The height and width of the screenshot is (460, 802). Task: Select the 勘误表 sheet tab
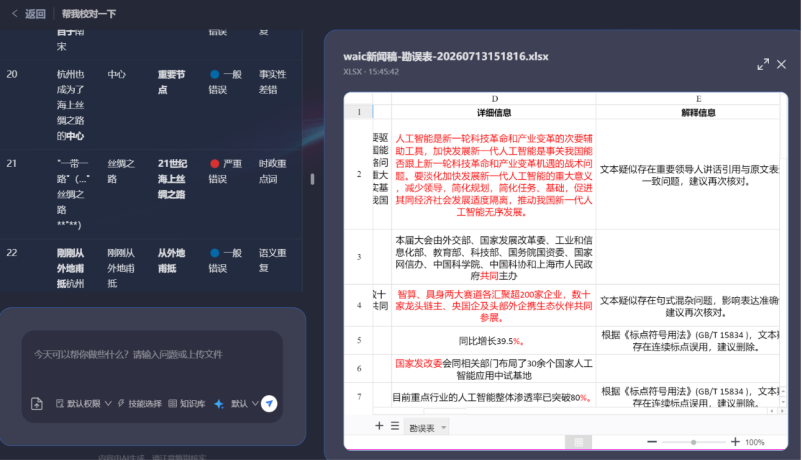pos(422,428)
